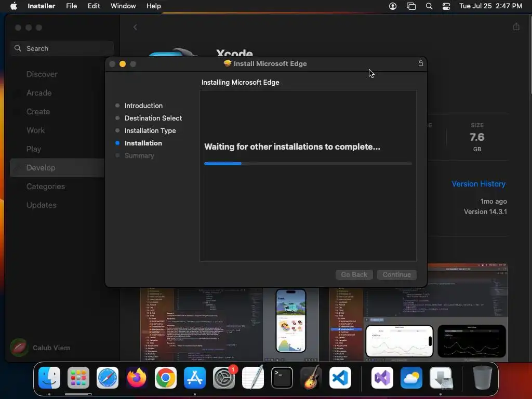Open the Edit menu
This screenshot has width=532, height=399.
94,6
